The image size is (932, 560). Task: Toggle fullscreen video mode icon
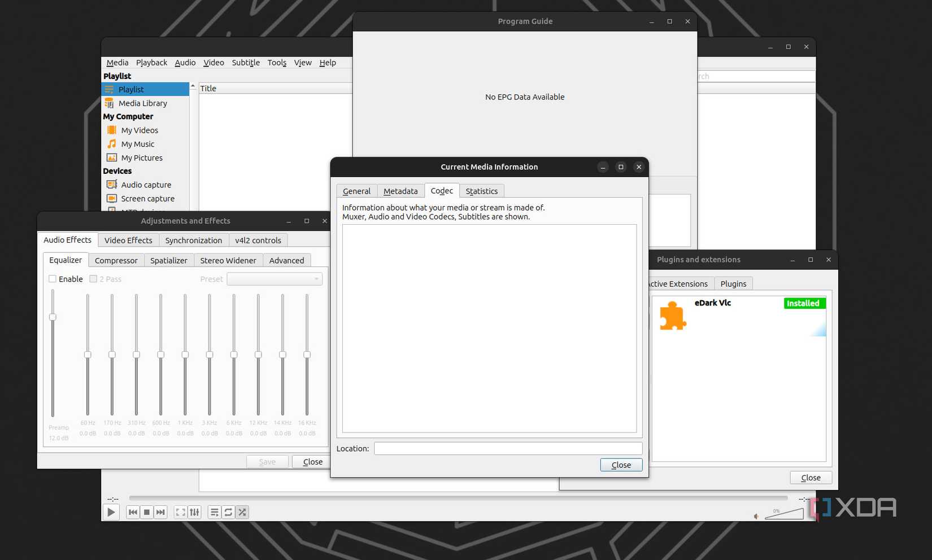click(180, 512)
